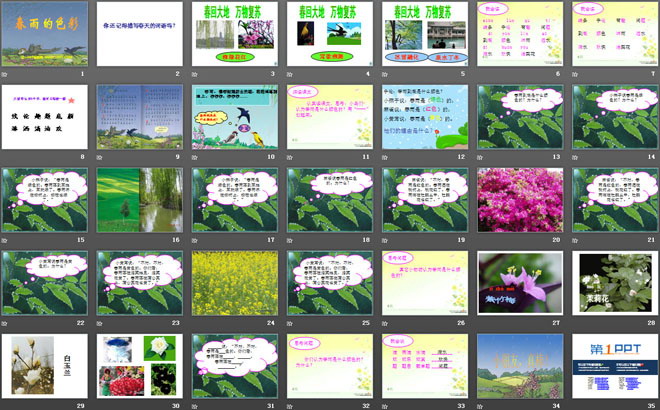Click the animation star icon below slide 3
This screenshot has height=410, width=660.
click(196, 74)
